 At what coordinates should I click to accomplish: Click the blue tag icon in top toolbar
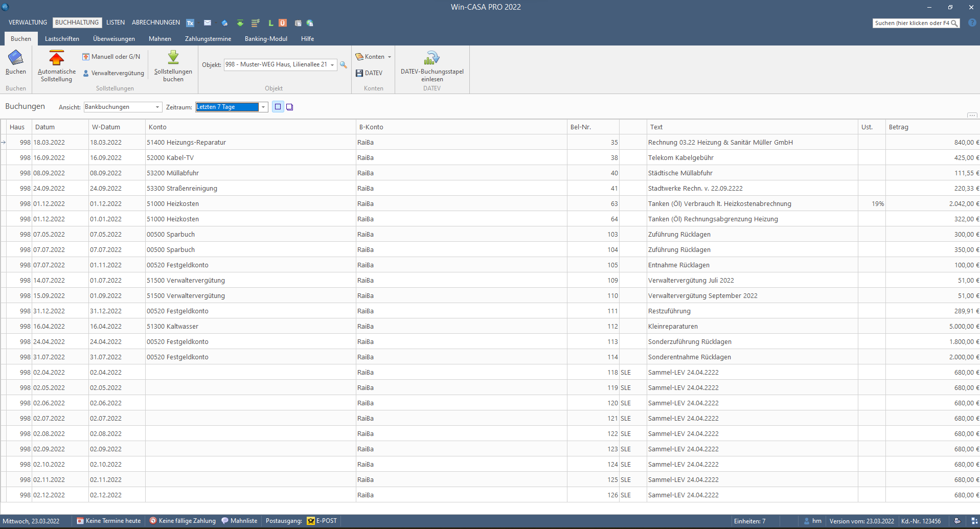tap(224, 23)
